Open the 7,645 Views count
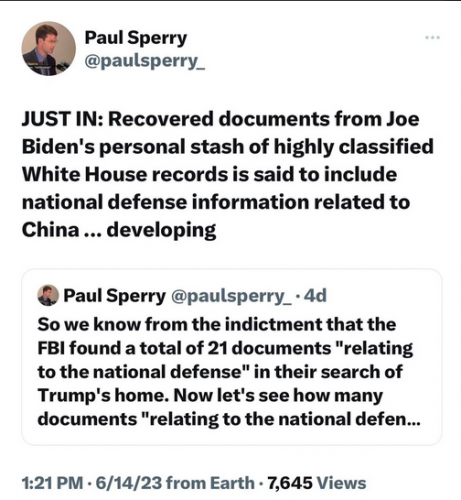Image resolution: width=461 pixels, height=500 pixels. coord(317,483)
